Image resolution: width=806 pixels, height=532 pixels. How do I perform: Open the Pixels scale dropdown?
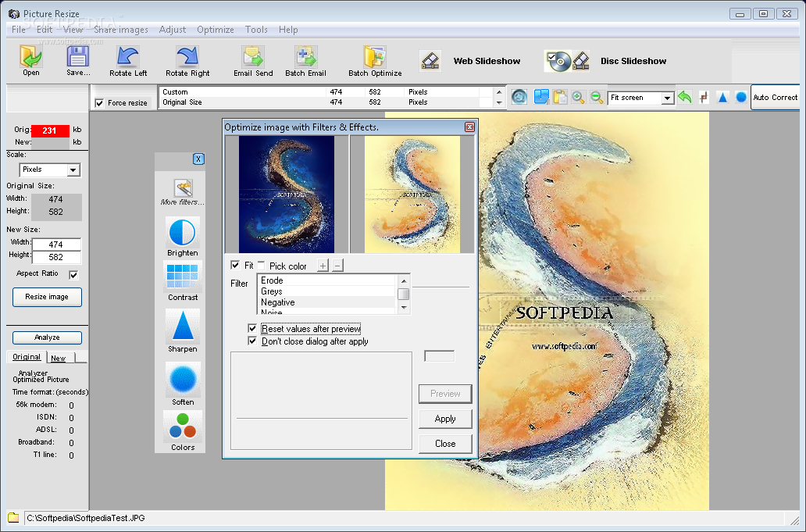pos(73,170)
